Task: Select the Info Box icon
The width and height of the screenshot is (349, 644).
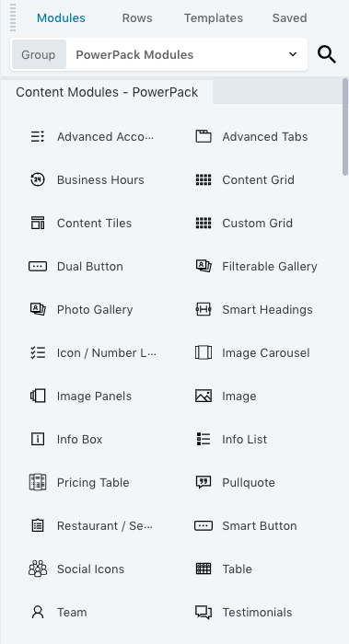Action: pos(38,440)
